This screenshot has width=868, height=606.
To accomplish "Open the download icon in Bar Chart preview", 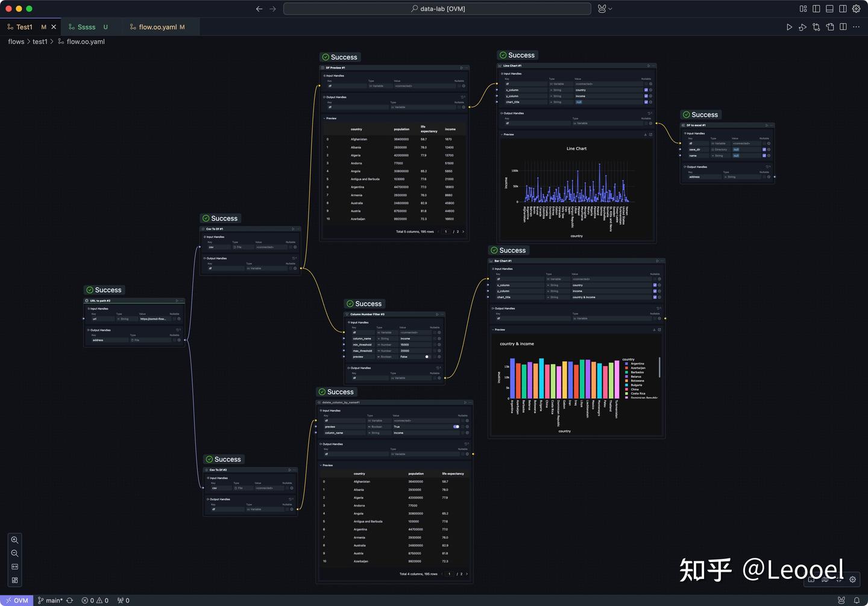I will click(654, 330).
